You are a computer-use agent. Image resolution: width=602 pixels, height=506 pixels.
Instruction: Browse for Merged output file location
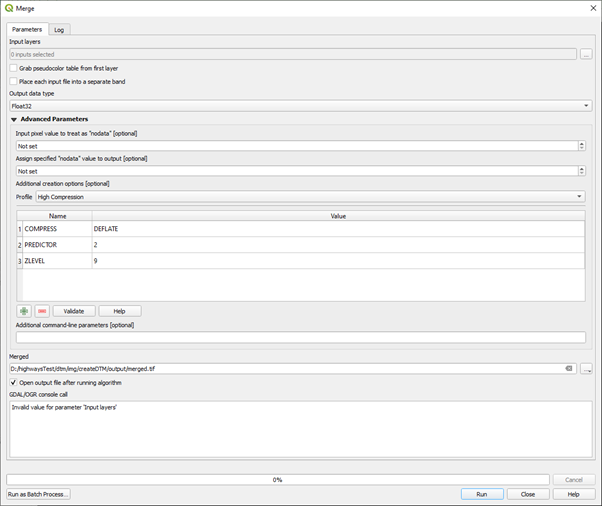(x=586, y=368)
